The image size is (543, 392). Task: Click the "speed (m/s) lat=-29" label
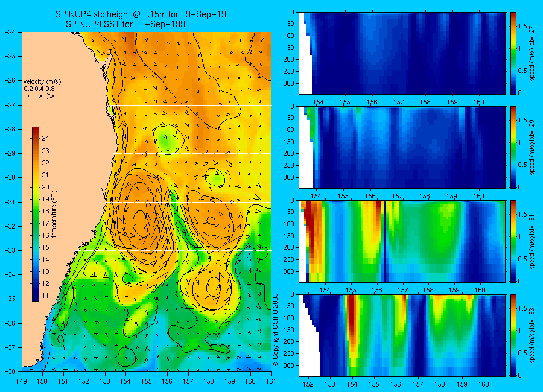[532, 147]
